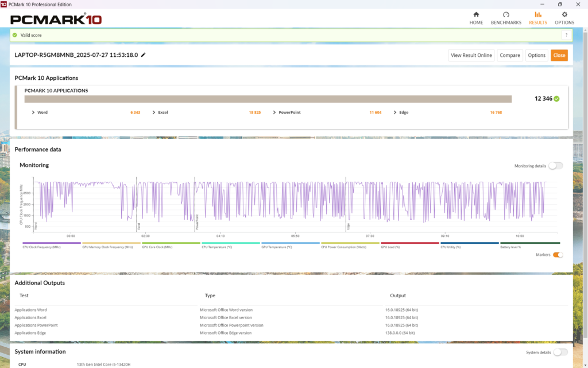Open the Options gear icon
The image size is (588, 368).
[x=564, y=14]
